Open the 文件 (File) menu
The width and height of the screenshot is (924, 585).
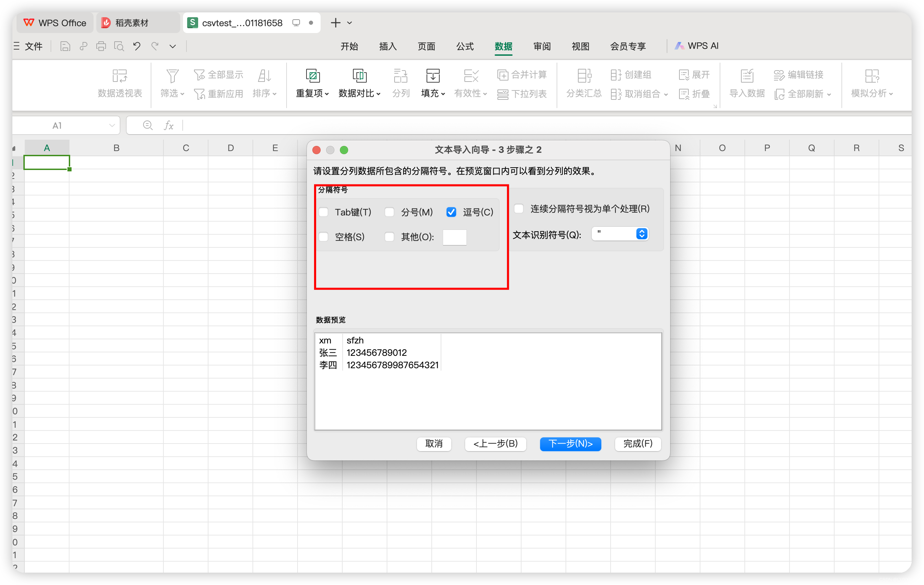33,46
